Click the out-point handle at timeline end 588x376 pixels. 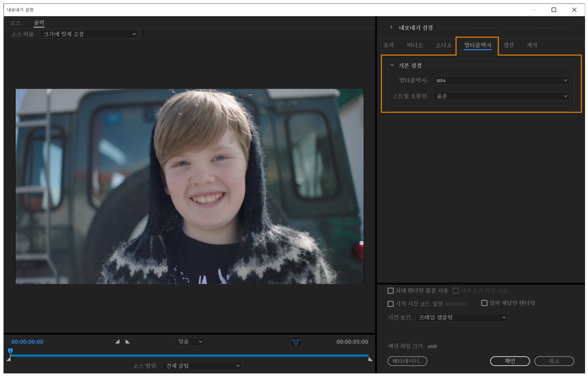(370, 359)
